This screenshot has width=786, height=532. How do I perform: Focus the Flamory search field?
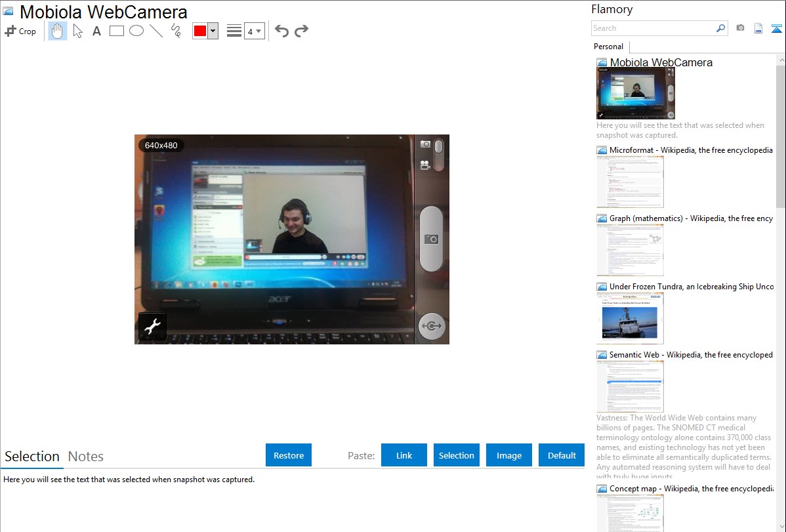[x=653, y=28]
